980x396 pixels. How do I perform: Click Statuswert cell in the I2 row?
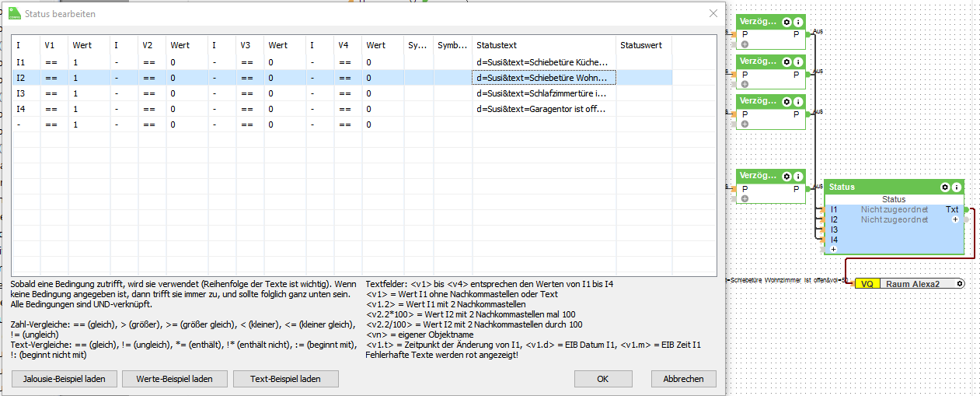tap(643, 78)
